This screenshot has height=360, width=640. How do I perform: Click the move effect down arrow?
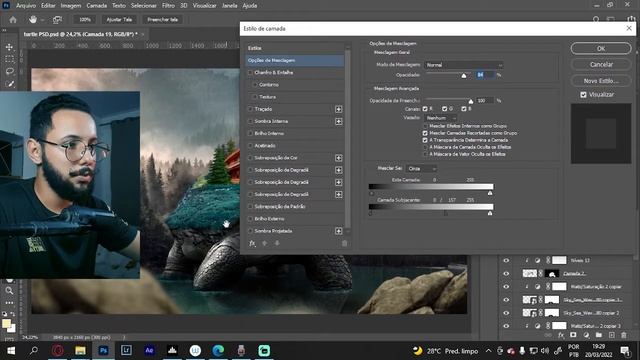(277, 243)
